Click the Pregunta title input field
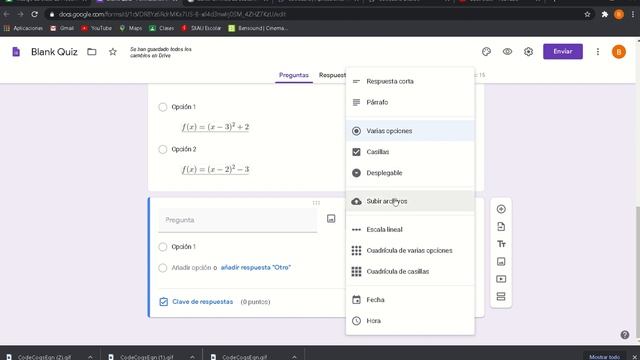Screen dimensions: 640x360 [238, 220]
